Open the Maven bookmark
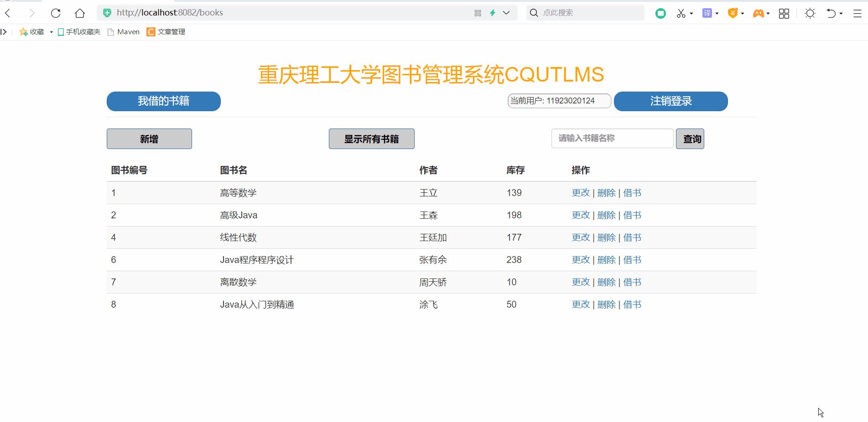 click(x=123, y=32)
